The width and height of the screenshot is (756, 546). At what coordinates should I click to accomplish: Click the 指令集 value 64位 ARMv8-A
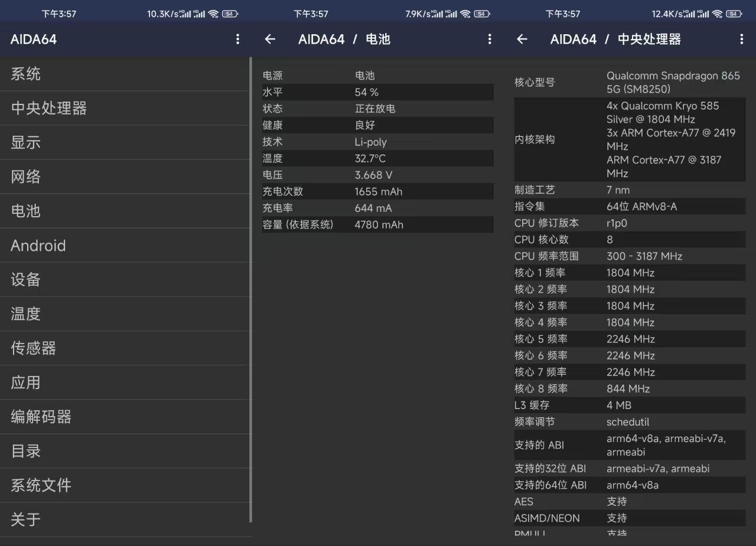(642, 207)
